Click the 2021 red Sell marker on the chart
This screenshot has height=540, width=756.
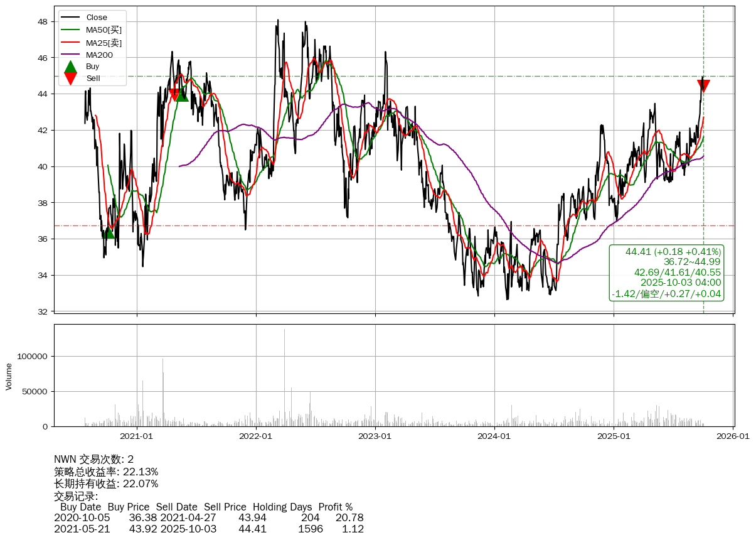tap(175, 95)
